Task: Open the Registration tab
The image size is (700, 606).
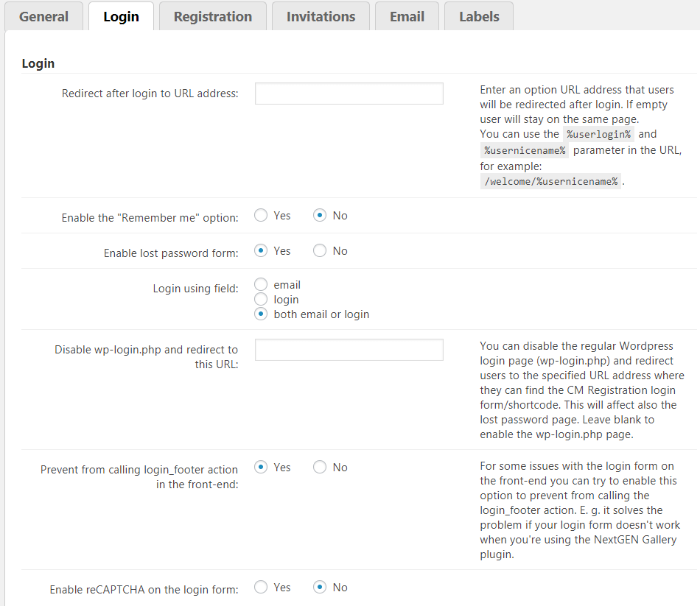Action: tap(212, 16)
